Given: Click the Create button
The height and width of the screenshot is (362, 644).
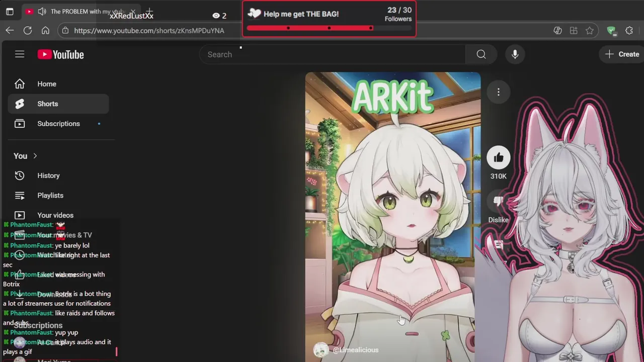Looking at the screenshot, I should click(622, 54).
